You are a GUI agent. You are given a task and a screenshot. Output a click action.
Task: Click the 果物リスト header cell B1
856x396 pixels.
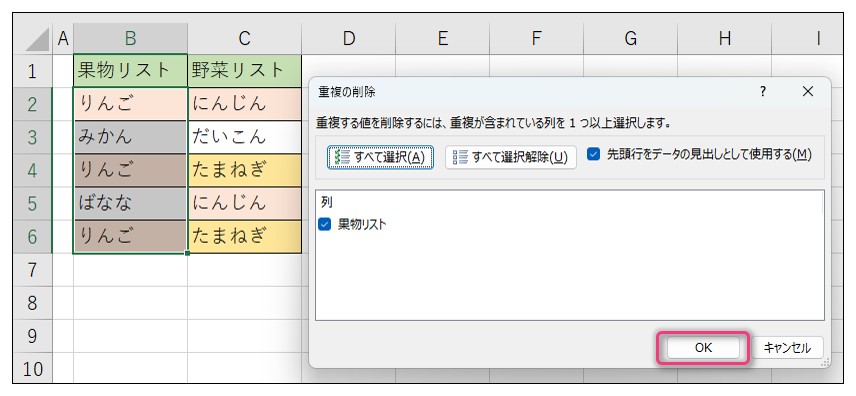click(x=130, y=70)
